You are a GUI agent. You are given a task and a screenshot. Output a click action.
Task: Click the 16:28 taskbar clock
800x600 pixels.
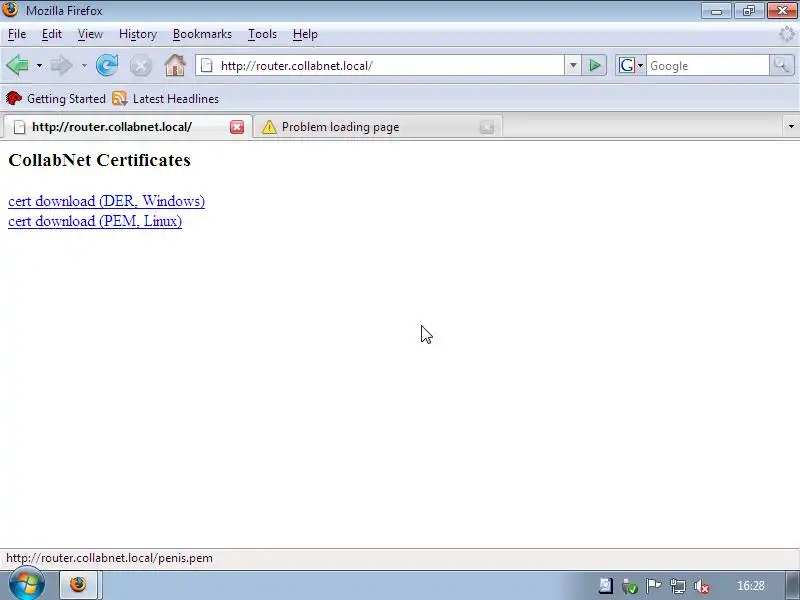(x=751, y=586)
